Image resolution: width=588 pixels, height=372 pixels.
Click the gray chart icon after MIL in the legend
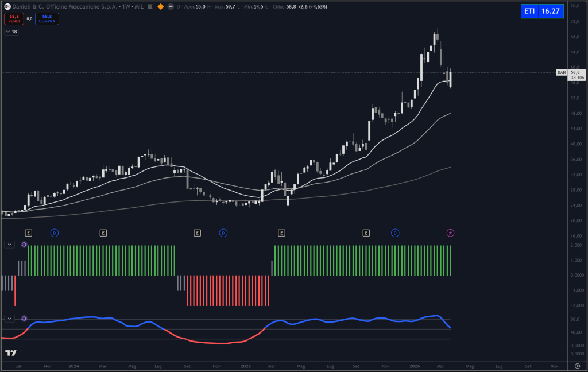tap(151, 7)
